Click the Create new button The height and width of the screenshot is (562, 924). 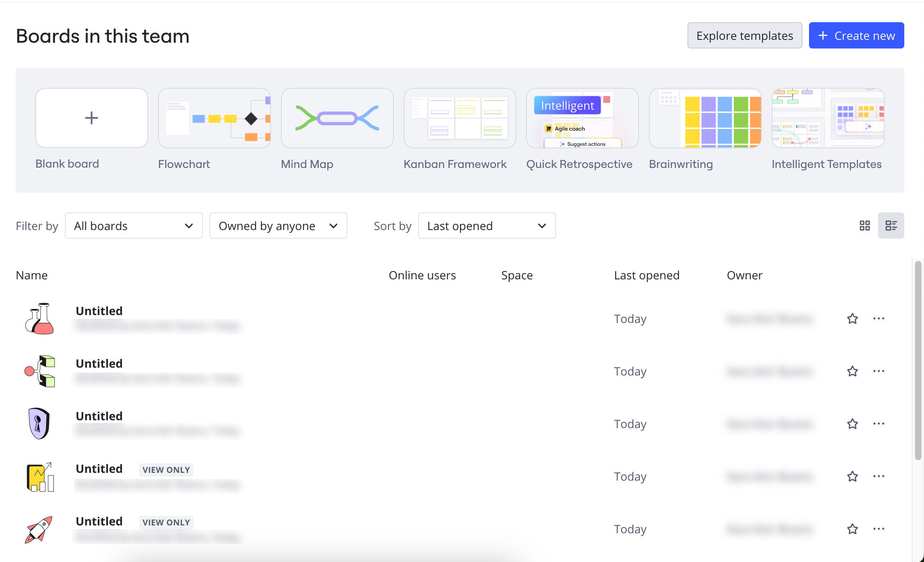click(856, 36)
